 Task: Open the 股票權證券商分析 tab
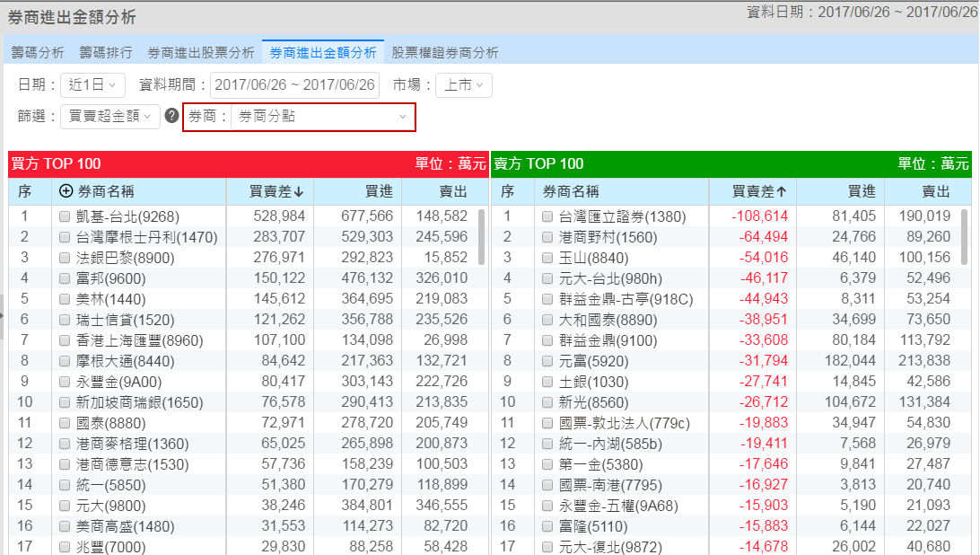pos(444,53)
